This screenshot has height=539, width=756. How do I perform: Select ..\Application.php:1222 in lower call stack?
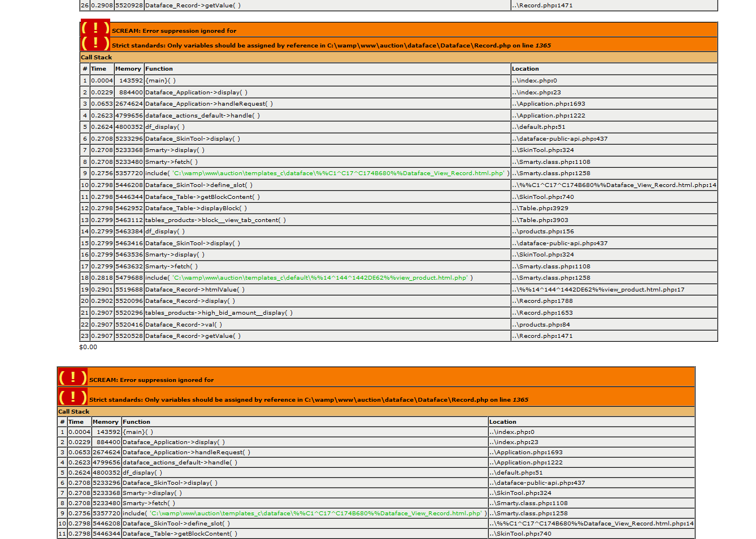point(526,463)
